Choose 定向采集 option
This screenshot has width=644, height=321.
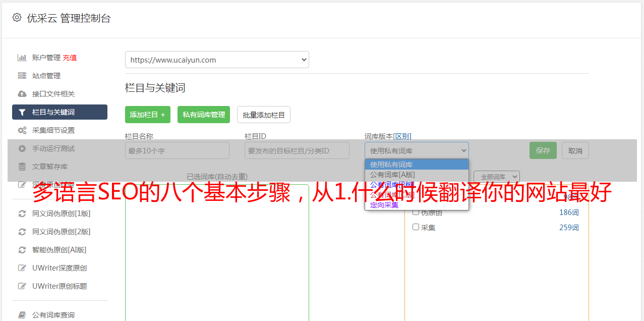(x=417, y=205)
